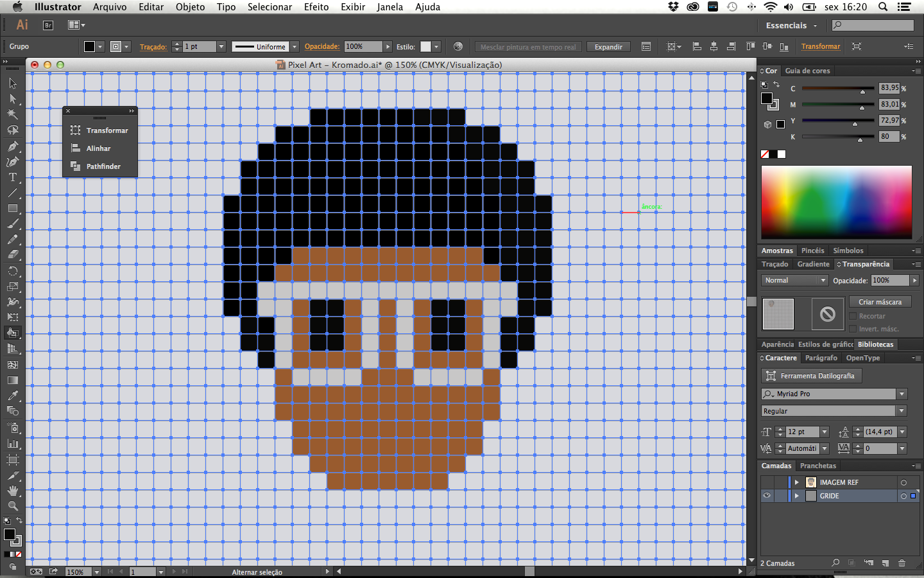Set color to None in Cor panel
Screen dimensions: 924x578
(x=765, y=154)
